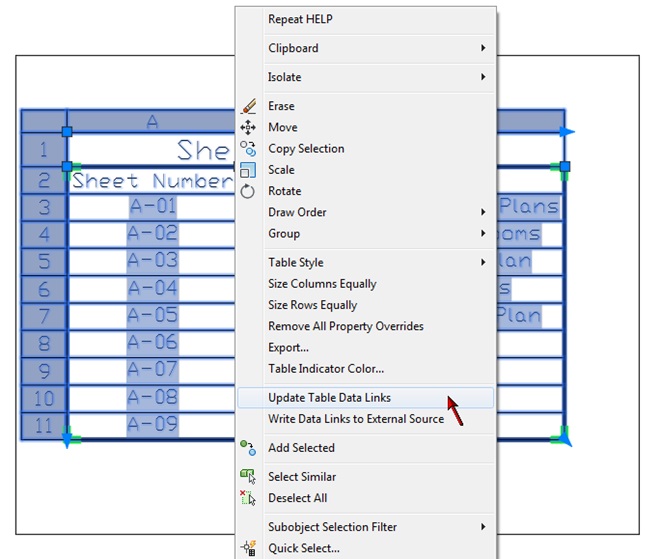Choose Remove All Property Overrides

[366, 326]
